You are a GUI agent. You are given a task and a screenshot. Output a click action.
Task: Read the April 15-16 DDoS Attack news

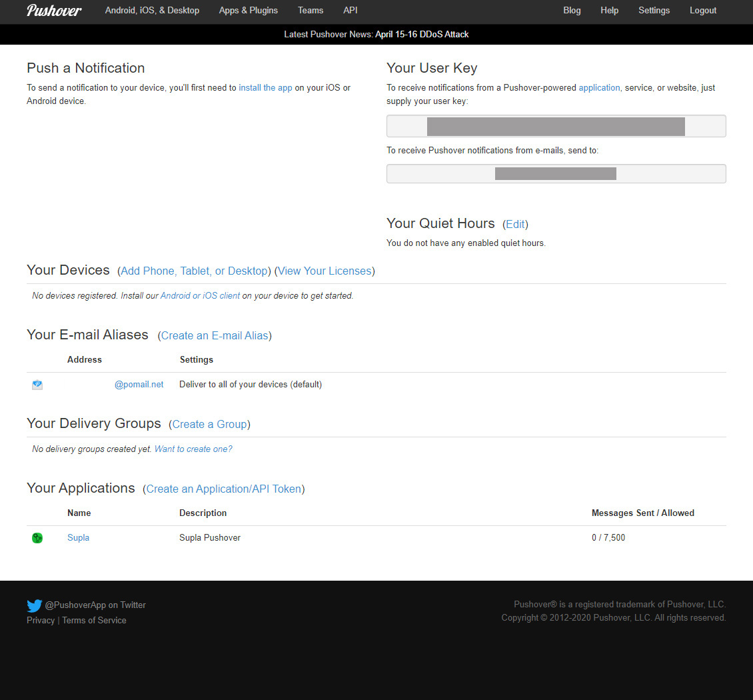tap(422, 34)
